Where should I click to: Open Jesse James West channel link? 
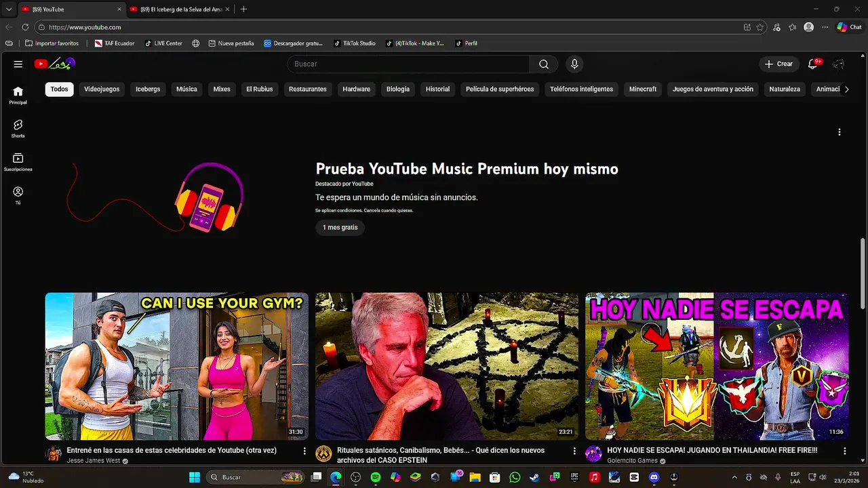pyautogui.click(x=94, y=461)
